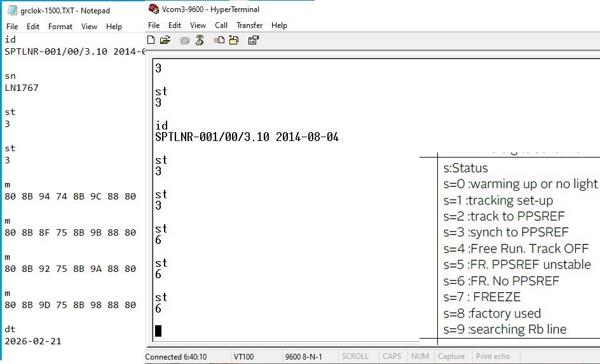Click the 'sn' command line in Notepad
This screenshot has width=600, height=364.
click(x=10, y=76)
